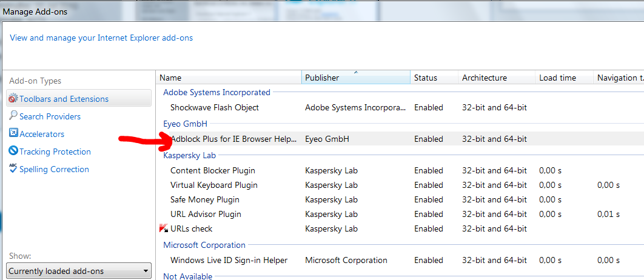
Task: Select Adblock Plus for IE Browser Helper
Action: click(233, 139)
